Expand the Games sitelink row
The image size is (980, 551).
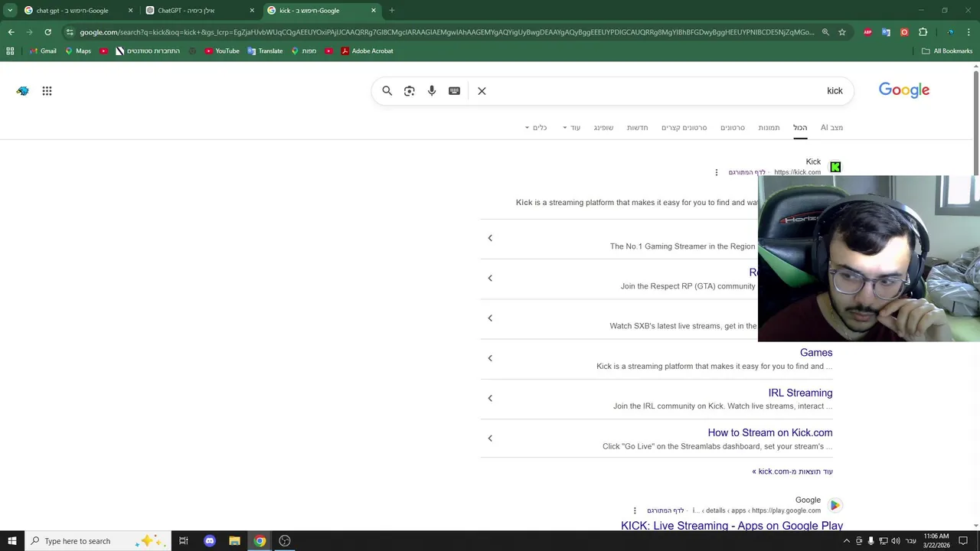(x=490, y=358)
